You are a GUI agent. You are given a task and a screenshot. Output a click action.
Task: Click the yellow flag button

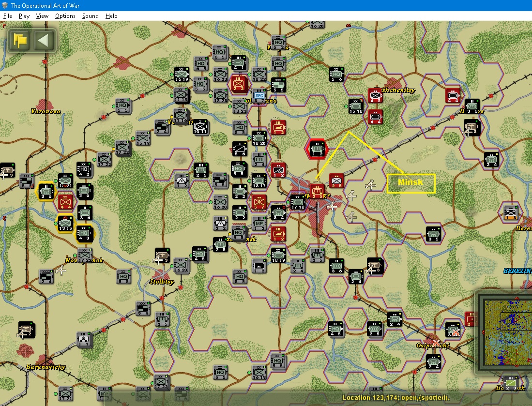point(20,40)
